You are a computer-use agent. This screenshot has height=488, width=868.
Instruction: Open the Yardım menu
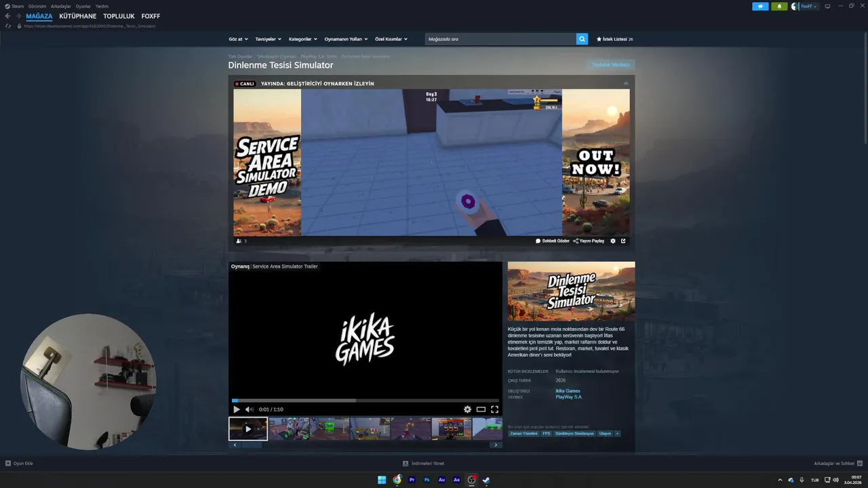(102, 6)
